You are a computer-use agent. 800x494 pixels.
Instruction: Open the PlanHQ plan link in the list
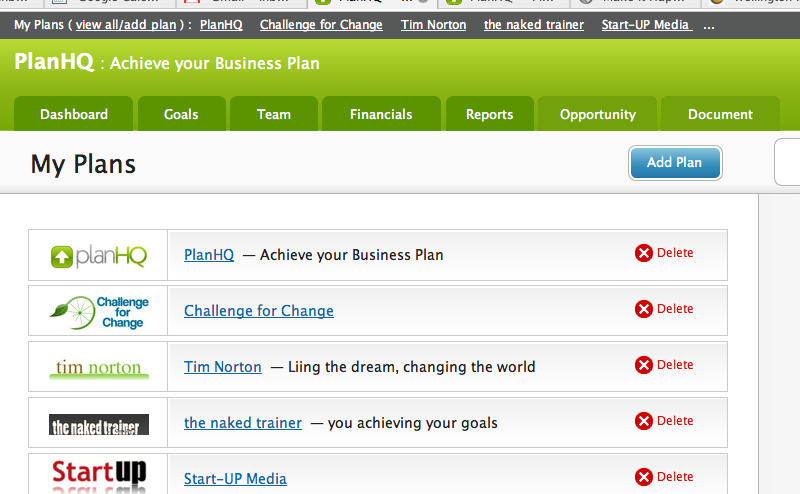209,255
